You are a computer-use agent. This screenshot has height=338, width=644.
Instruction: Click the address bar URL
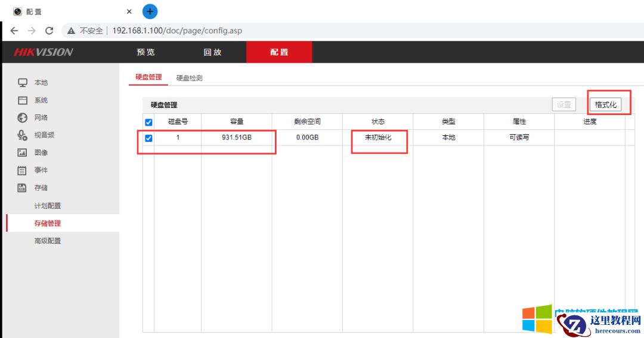click(x=177, y=31)
